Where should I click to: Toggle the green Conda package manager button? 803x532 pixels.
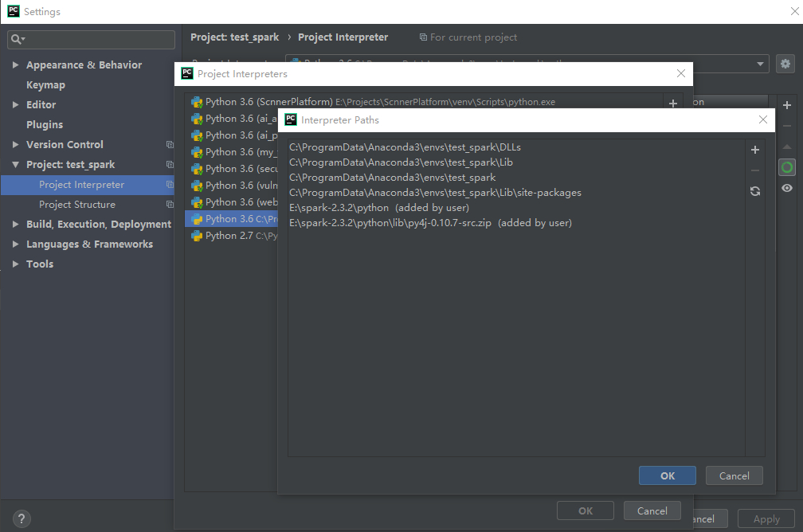coord(787,167)
